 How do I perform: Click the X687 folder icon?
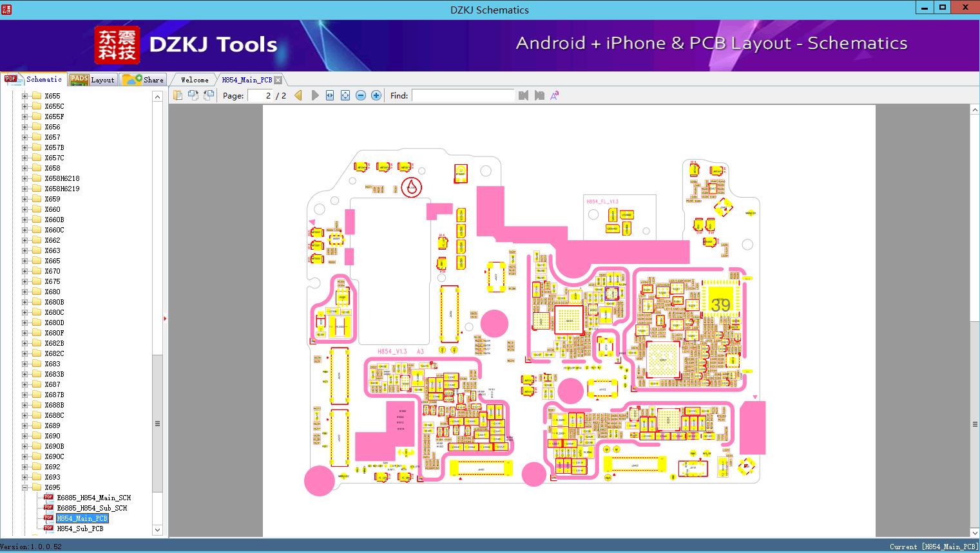click(37, 384)
